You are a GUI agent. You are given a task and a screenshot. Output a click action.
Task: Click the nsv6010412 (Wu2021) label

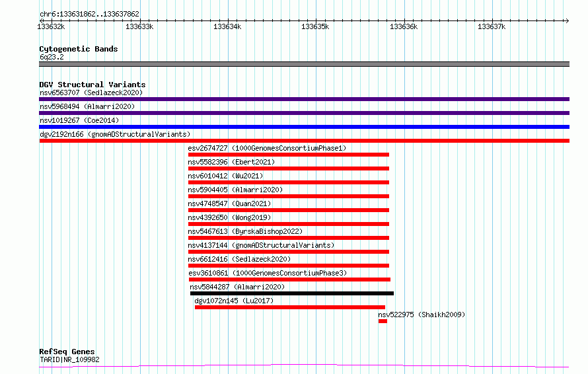(x=225, y=176)
